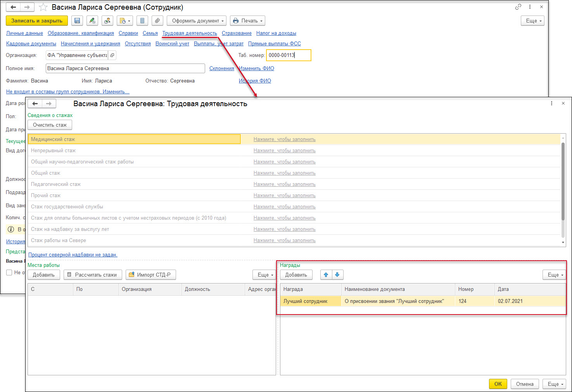The image size is (572, 392).
Task: Open Прямые выплаты ФСС link
Action: pos(275,44)
